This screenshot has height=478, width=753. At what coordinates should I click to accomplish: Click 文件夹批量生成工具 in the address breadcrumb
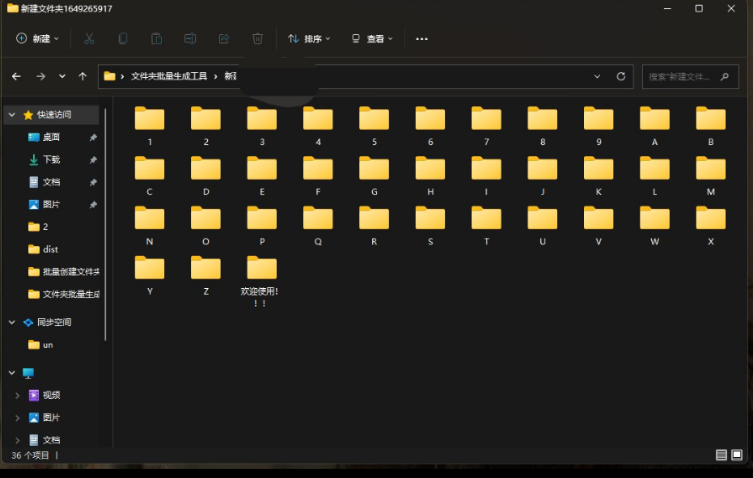tap(167, 76)
